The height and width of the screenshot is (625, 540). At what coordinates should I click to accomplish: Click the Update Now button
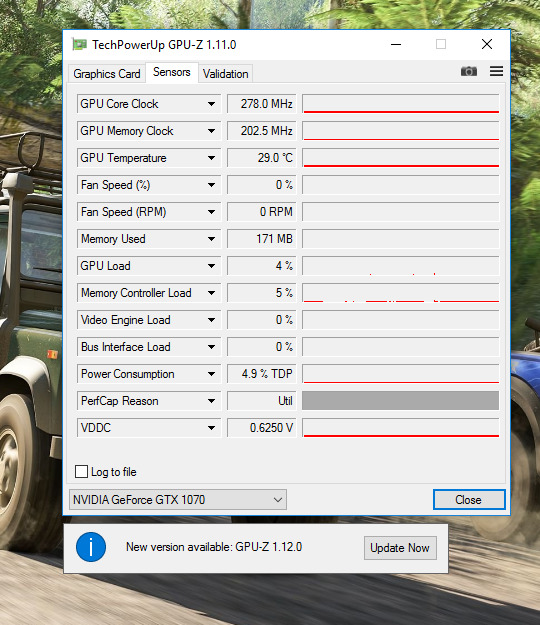point(400,548)
